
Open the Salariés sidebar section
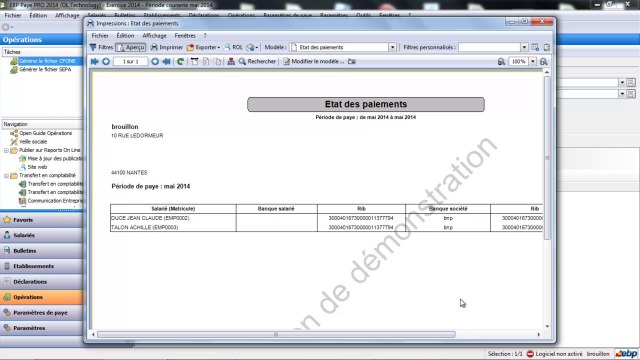tap(41, 235)
